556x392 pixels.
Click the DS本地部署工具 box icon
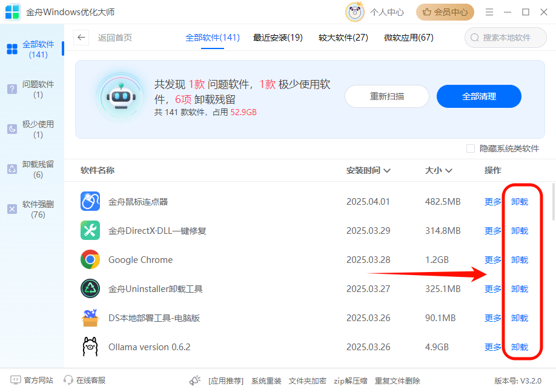(x=90, y=318)
